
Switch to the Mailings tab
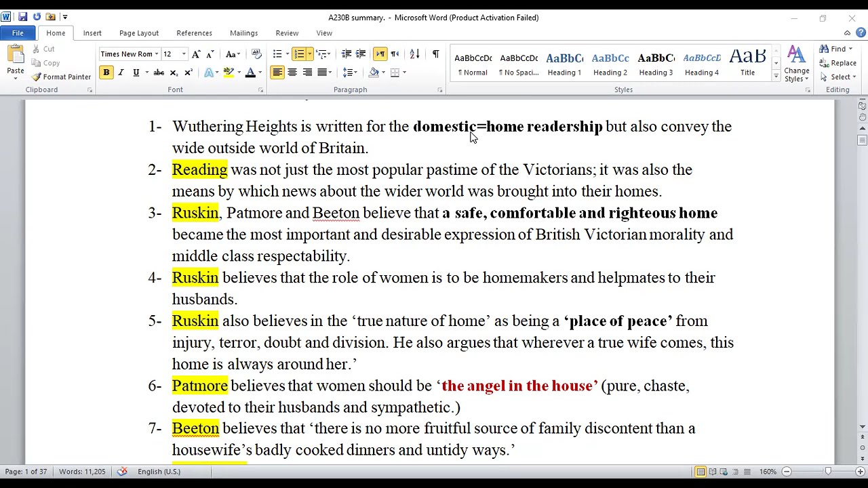[243, 33]
